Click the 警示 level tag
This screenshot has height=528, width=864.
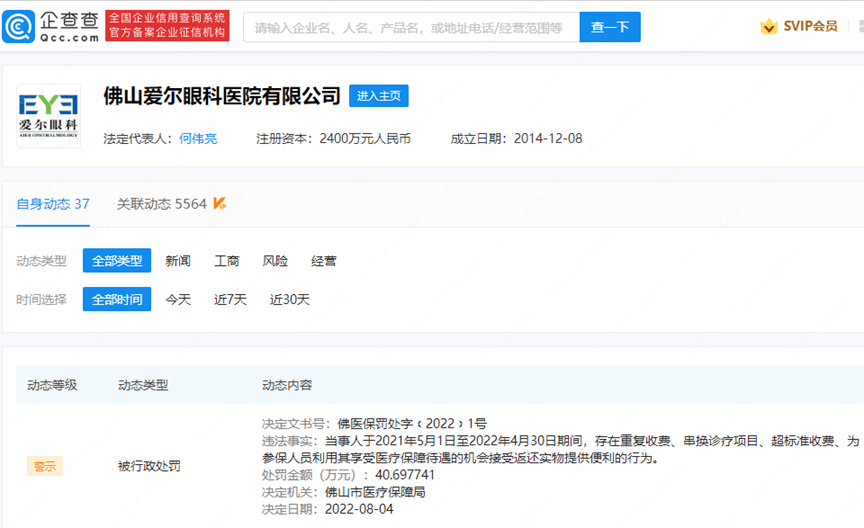45,466
